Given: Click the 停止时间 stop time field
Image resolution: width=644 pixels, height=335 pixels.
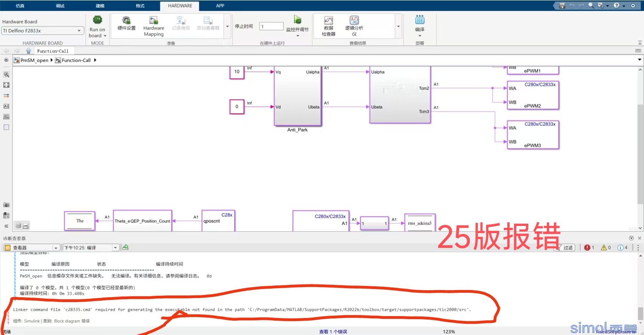Looking at the screenshot, I should click(271, 26).
